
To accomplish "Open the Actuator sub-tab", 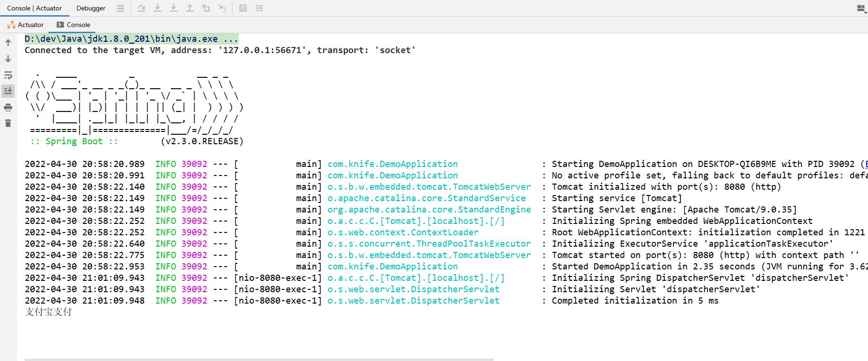I will 26,25.
